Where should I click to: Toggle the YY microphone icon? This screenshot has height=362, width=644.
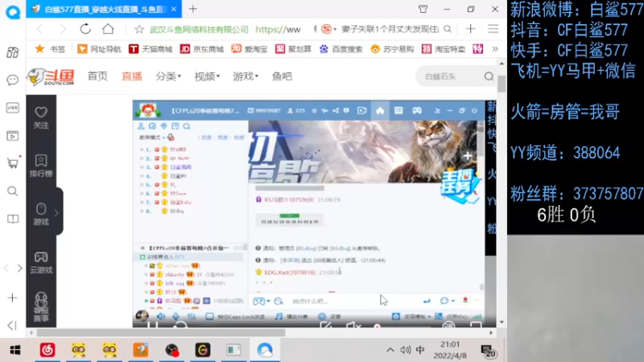[x=175, y=316]
